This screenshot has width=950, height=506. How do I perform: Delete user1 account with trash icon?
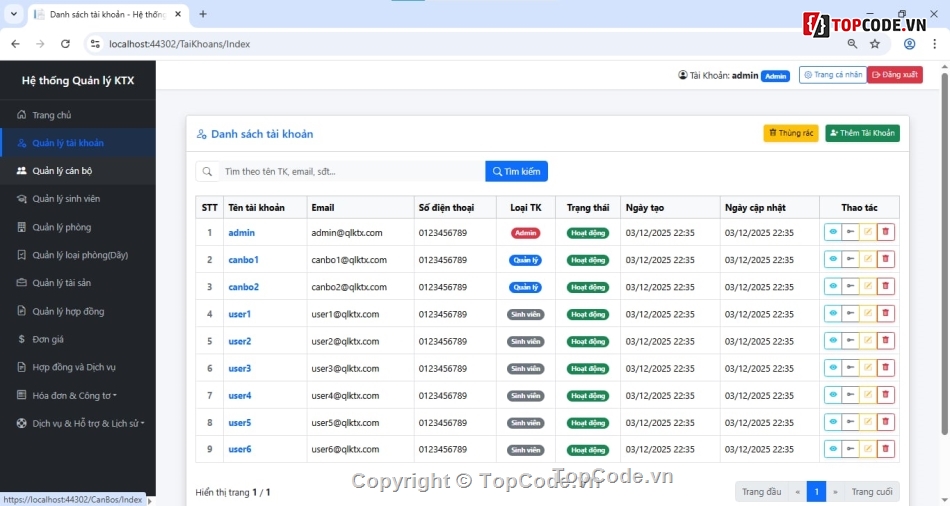886,314
